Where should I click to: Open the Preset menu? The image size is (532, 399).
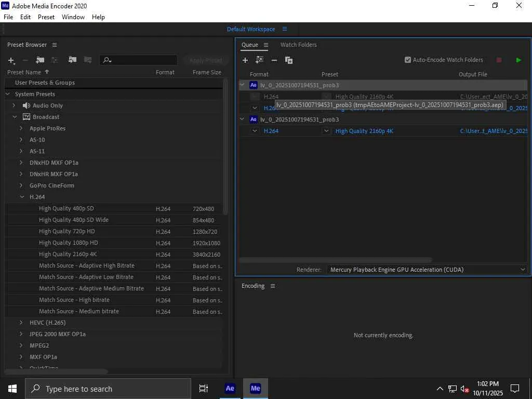46,17
